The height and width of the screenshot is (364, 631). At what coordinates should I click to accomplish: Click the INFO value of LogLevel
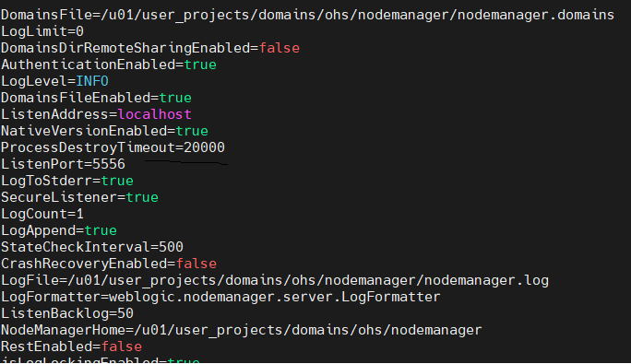click(x=92, y=81)
